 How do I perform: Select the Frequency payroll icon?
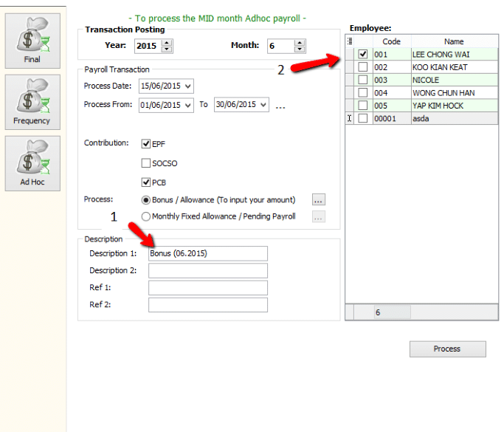(32, 101)
